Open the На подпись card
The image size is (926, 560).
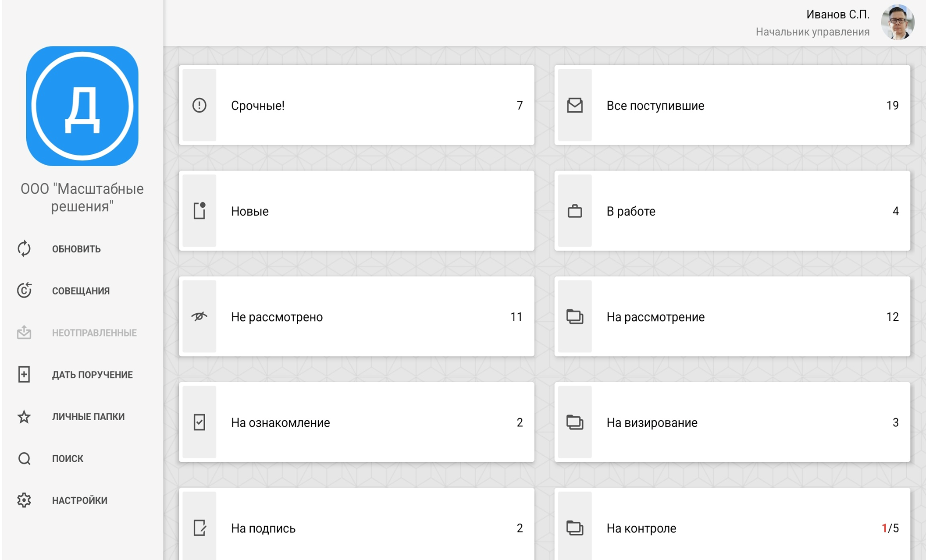pos(356,524)
